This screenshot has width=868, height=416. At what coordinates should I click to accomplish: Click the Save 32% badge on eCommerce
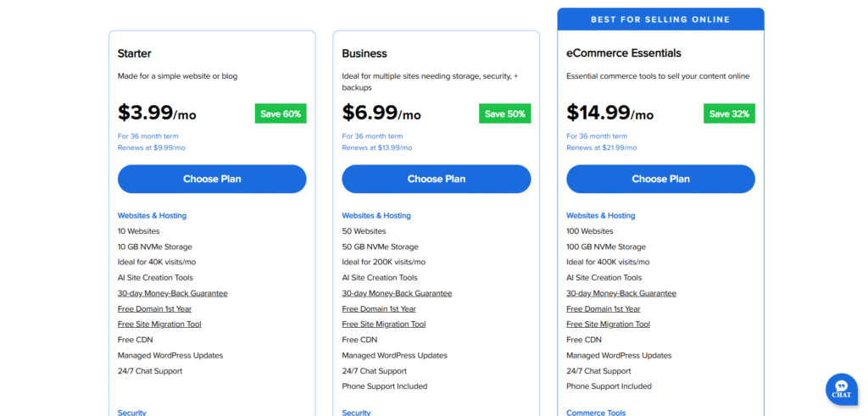[x=729, y=114]
